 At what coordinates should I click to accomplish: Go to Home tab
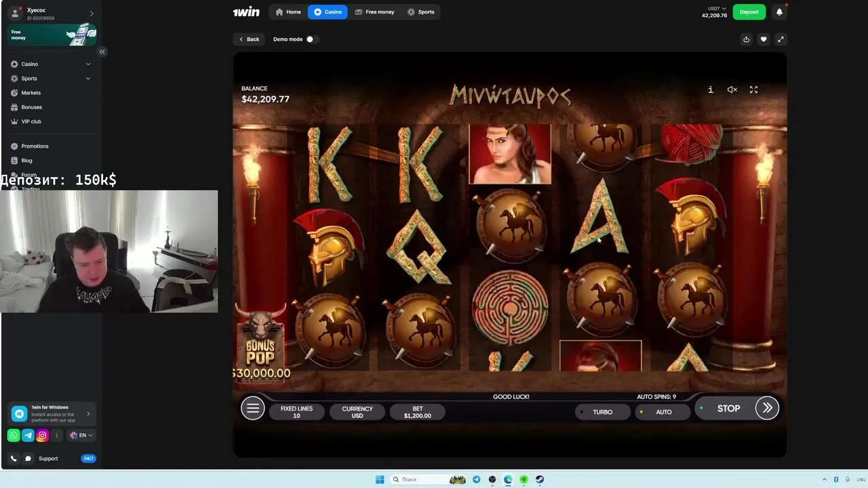[288, 12]
